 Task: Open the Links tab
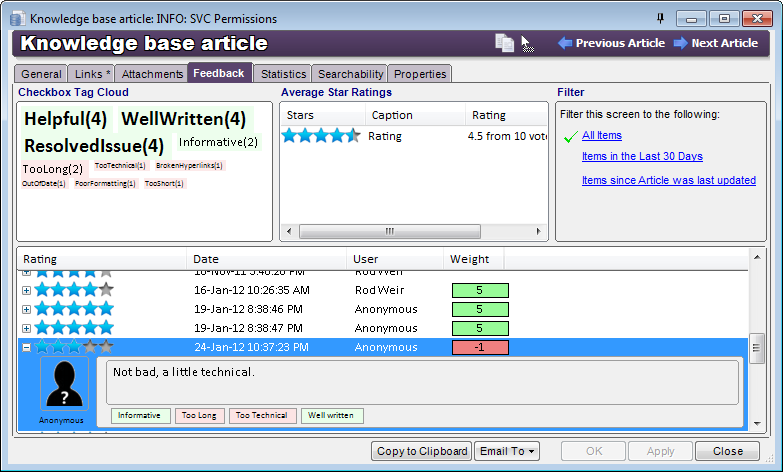(x=92, y=74)
